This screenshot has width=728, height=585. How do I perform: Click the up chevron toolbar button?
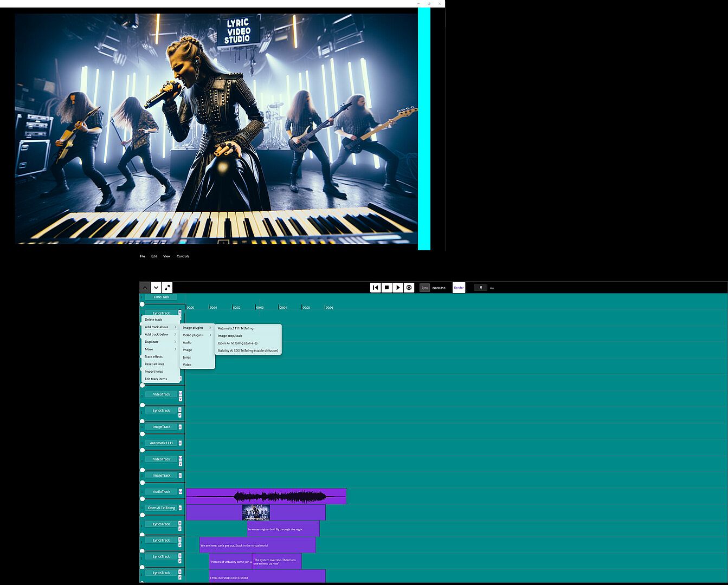[x=145, y=288]
